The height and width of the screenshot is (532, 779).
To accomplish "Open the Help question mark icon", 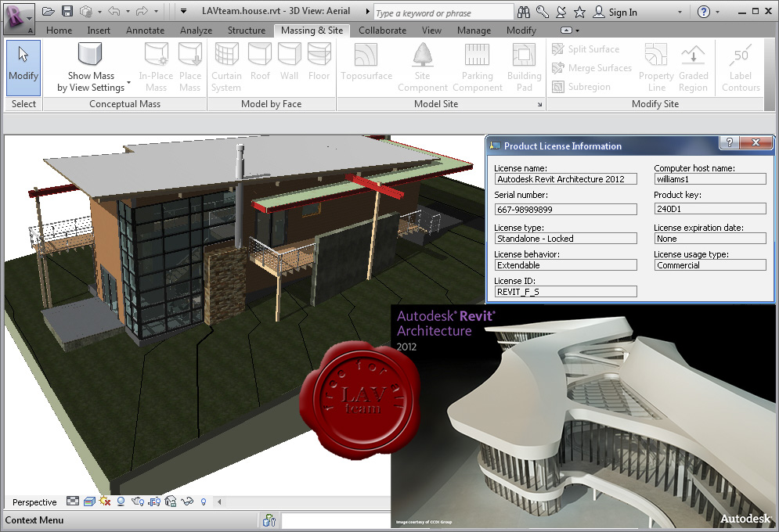I will (x=704, y=12).
